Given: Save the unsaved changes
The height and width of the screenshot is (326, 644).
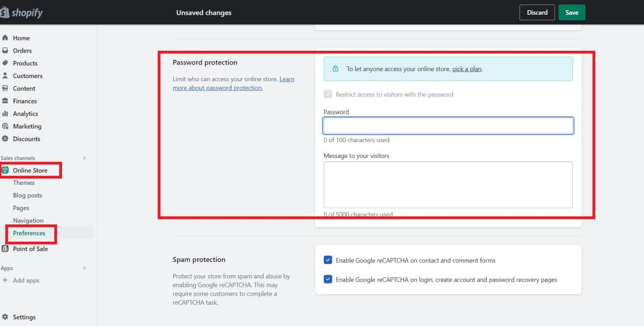Looking at the screenshot, I should pos(571,12).
